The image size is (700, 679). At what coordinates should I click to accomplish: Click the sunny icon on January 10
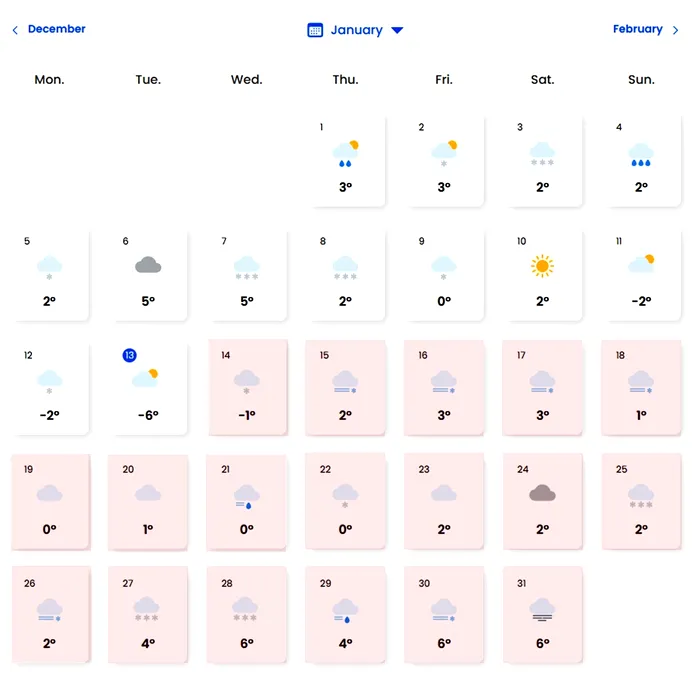click(x=542, y=266)
